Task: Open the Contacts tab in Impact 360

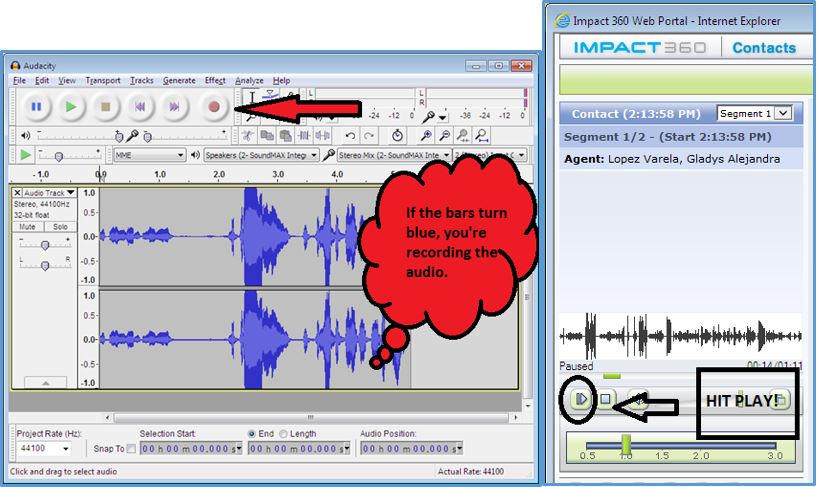Action: [x=764, y=48]
